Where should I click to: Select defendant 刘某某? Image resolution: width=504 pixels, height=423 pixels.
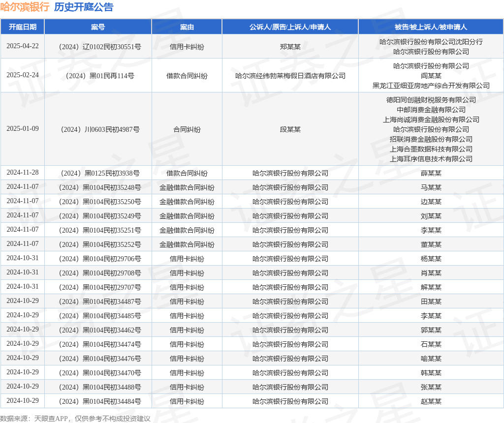[431, 216]
